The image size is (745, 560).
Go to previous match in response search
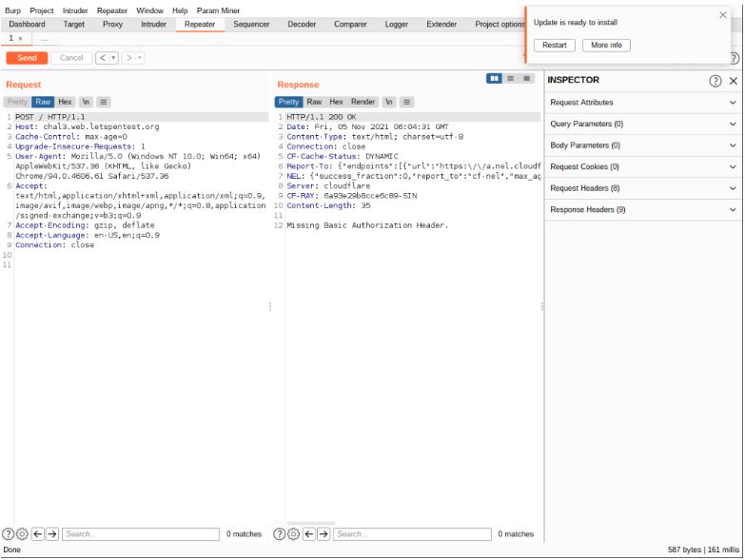click(309, 534)
